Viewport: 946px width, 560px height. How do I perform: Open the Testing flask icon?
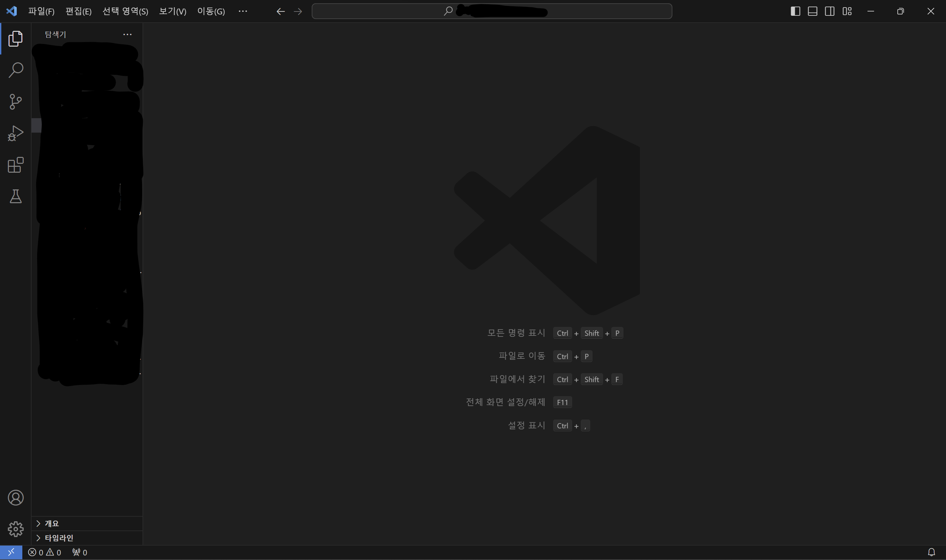15,196
